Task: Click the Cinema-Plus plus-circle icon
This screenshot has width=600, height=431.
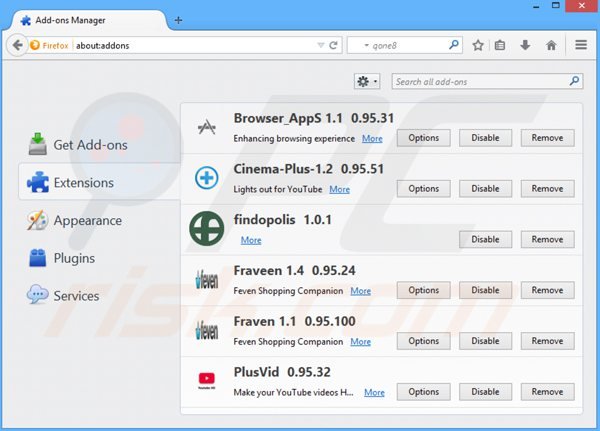Action: (207, 178)
